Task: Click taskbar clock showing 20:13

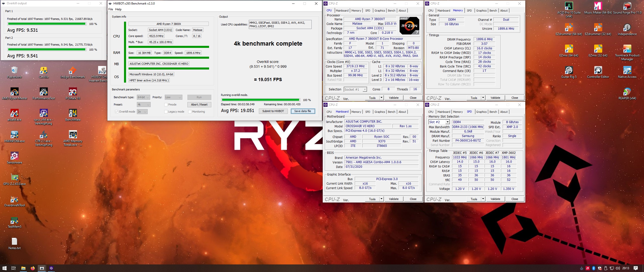Action: click(625, 268)
